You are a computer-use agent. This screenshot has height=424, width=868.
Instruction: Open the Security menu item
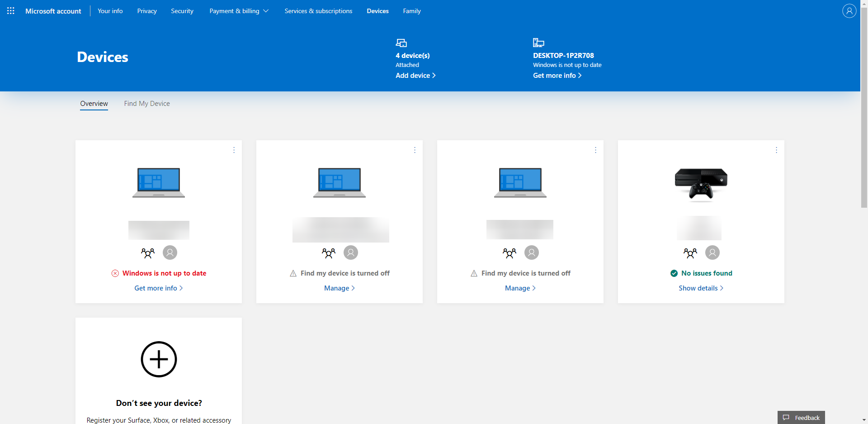point(182,11)
